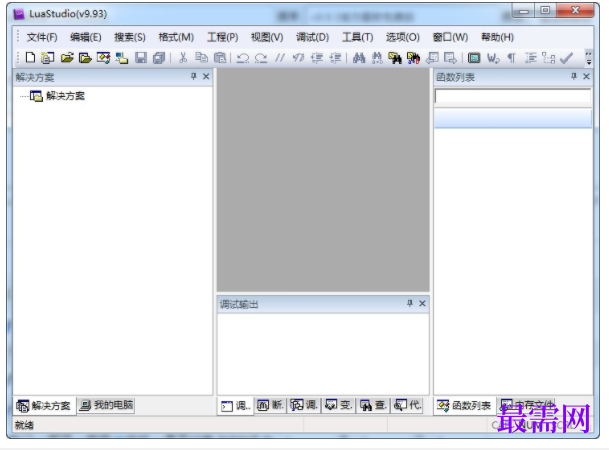Open the toolbar overflow chevron
The image size is (609, 450).
589,58
